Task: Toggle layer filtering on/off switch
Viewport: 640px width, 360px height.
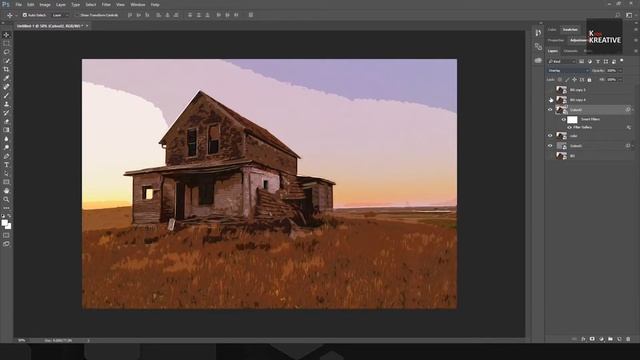Action: (622, 61)
